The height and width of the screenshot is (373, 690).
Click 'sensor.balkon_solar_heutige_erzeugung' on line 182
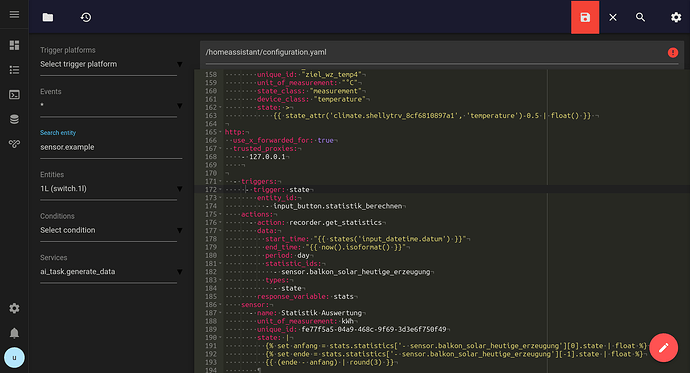(356, 272)
